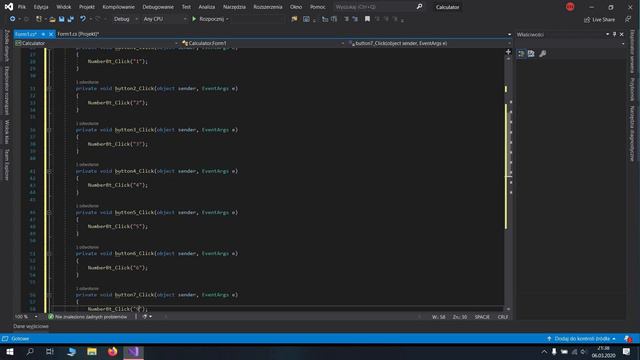The width and height of the screenshot is (640, 360).
Task: Open the button7_Click member dropdown
Action: click(429, 43)
